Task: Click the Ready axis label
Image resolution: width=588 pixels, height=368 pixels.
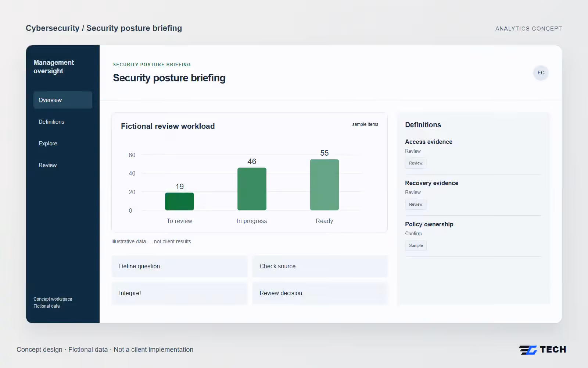Action: click(x=324, y=221)
